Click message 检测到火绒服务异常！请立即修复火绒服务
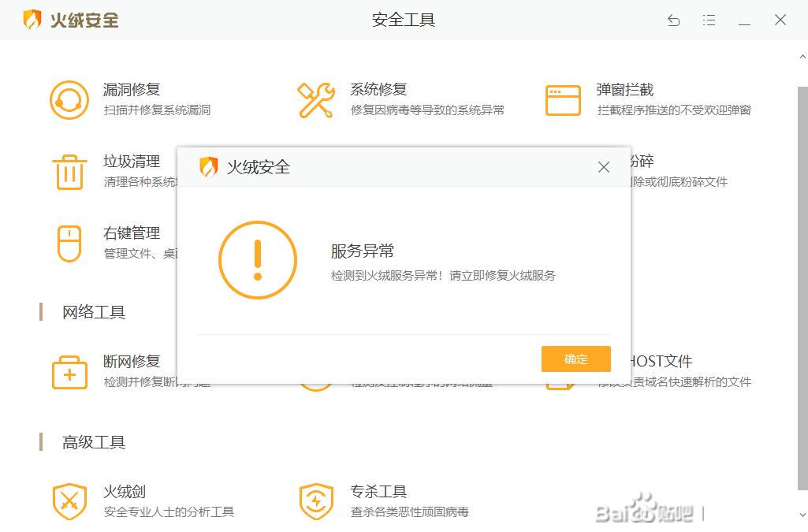The image size is (808, 532). (443, 276)
